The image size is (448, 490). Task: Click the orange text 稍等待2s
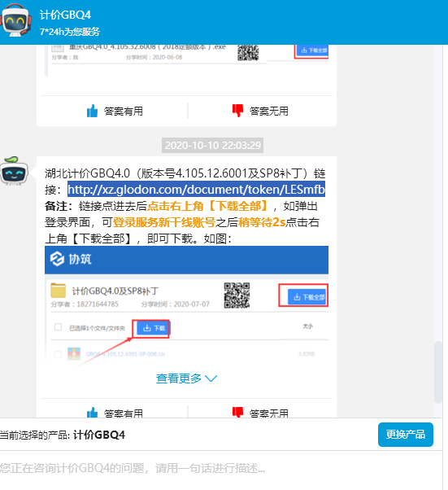(x=262, y=222)
